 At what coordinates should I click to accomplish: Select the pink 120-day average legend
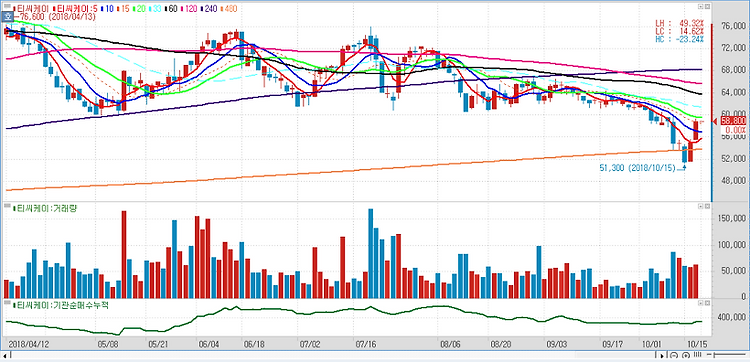pyautogui.click(x=189, y=9)
